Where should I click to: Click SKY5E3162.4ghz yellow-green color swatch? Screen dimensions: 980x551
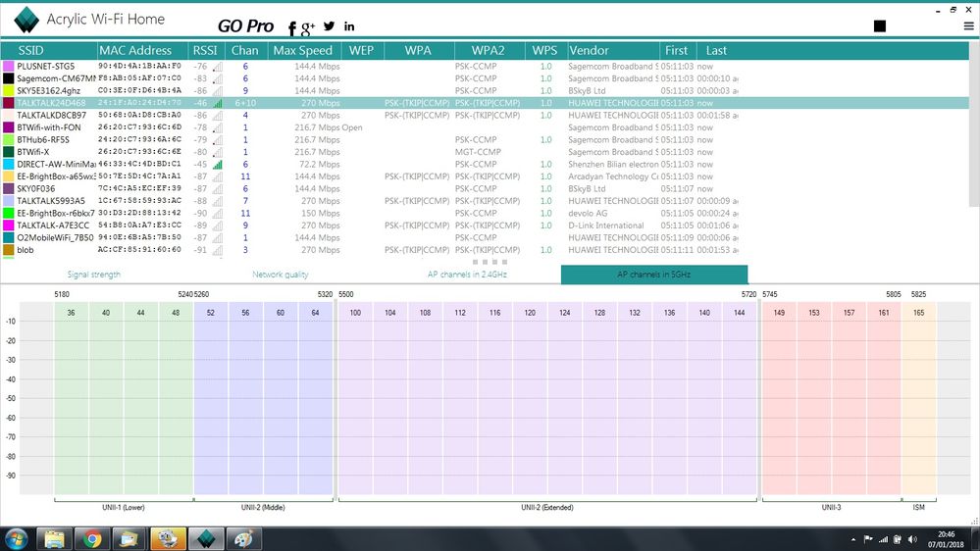point(8,90)
